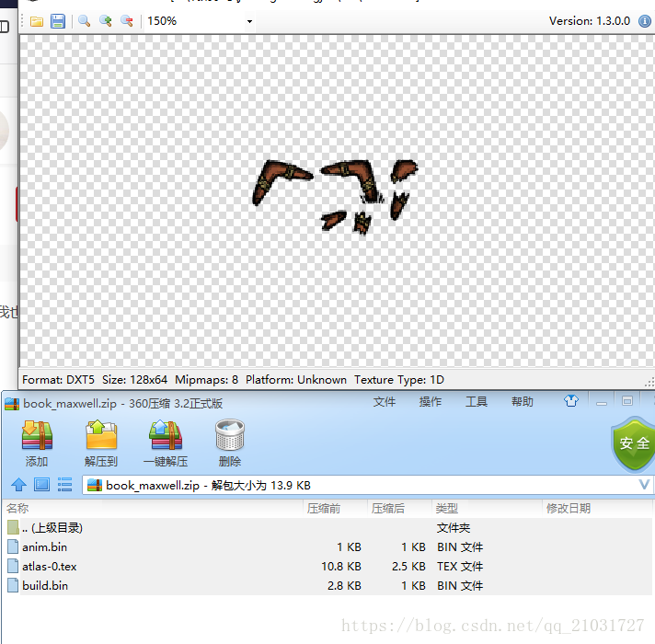655x644 pixels.
Task: Click the atlas-0.tex file icon
Action: pyautogui.click(x=13, y=566)
